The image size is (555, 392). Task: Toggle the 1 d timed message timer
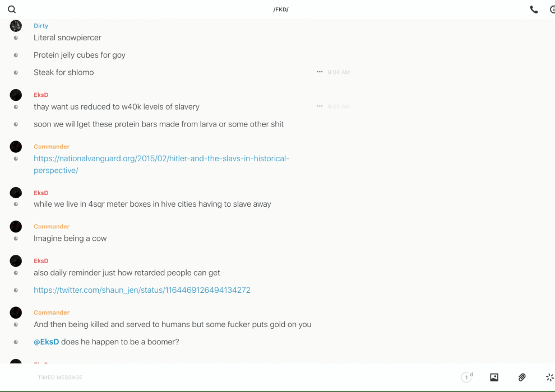pyautogui.click(x=467, y=377)
